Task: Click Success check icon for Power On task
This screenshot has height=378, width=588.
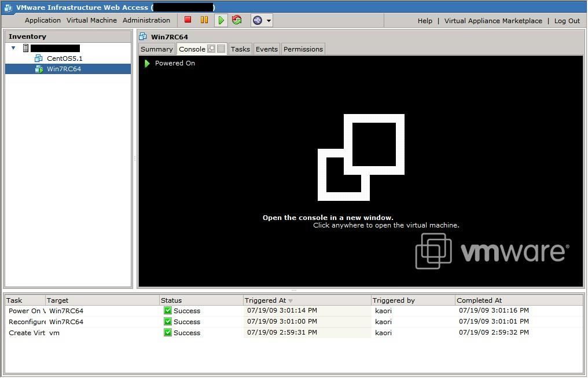Action: pos(168,310)
